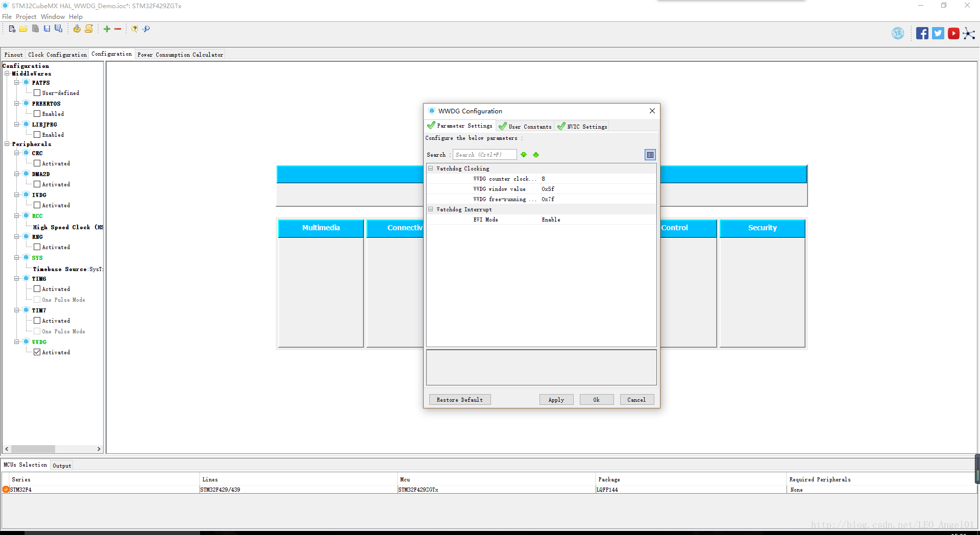The image size is (980, 535).
Task: Activate the DMA2D peripheral checkbox
Action: (x=37, y=184)
